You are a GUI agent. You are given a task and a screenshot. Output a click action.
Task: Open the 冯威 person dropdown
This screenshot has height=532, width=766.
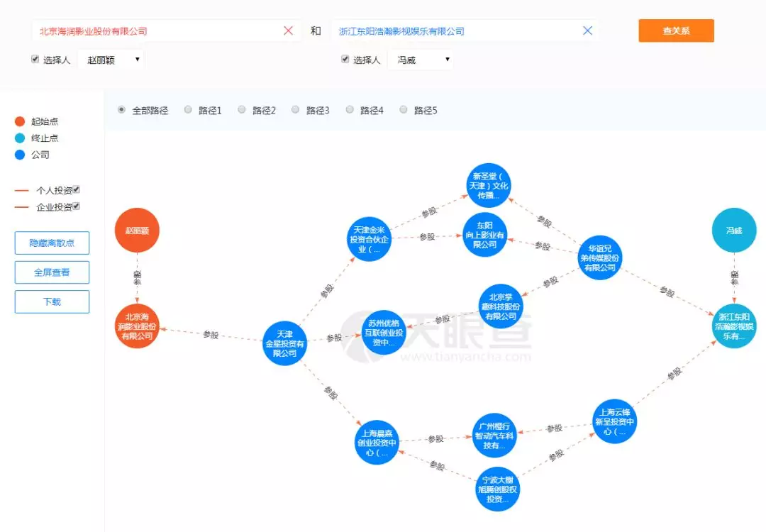[x=420, y=60]
